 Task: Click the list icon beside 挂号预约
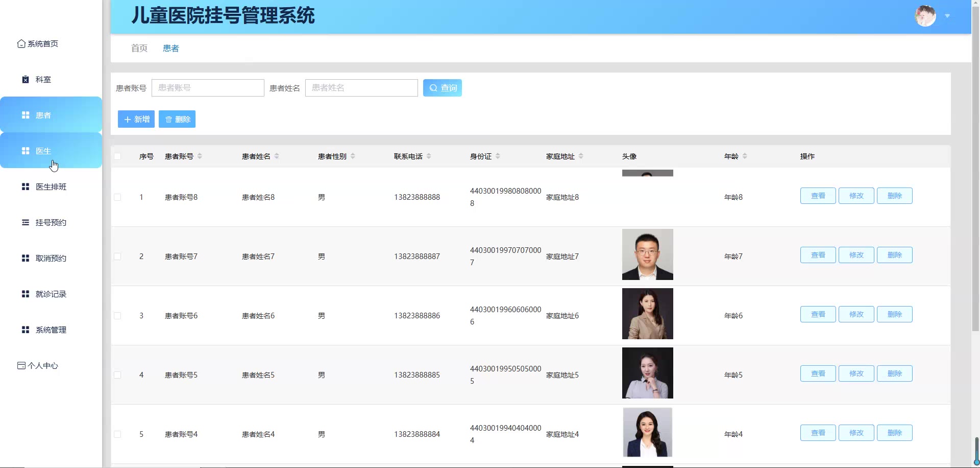pos(26,223)
